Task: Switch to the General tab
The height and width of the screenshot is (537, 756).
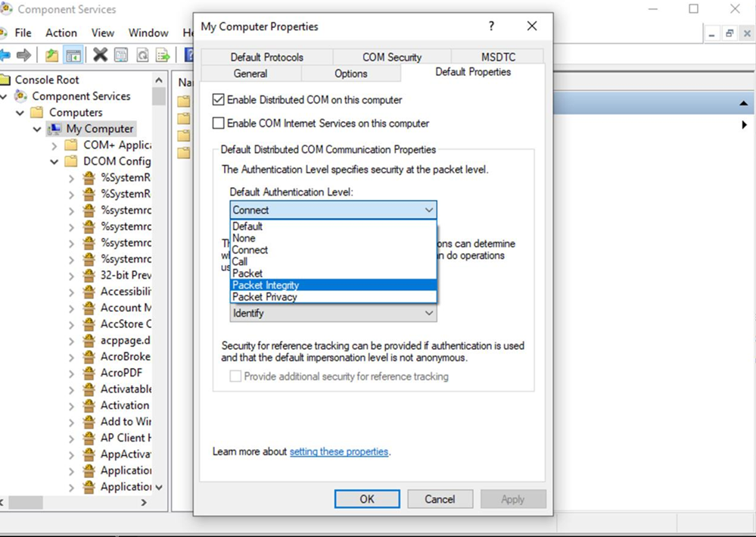Action: [250, 73]
